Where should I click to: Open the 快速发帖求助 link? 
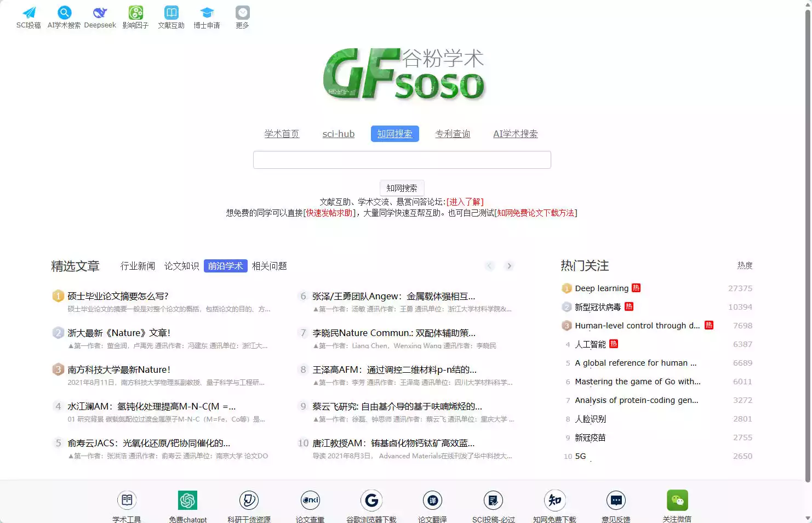(330, 213)
